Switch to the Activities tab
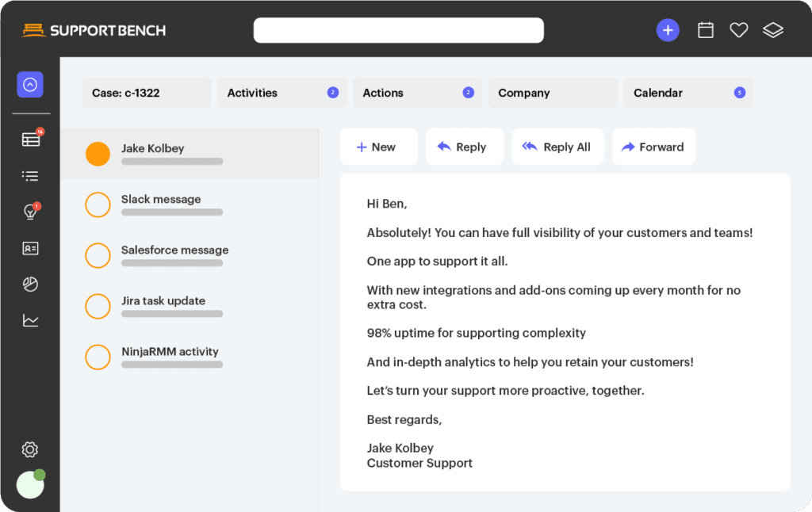This screenshot has width=812, height=512. point(282,93)
